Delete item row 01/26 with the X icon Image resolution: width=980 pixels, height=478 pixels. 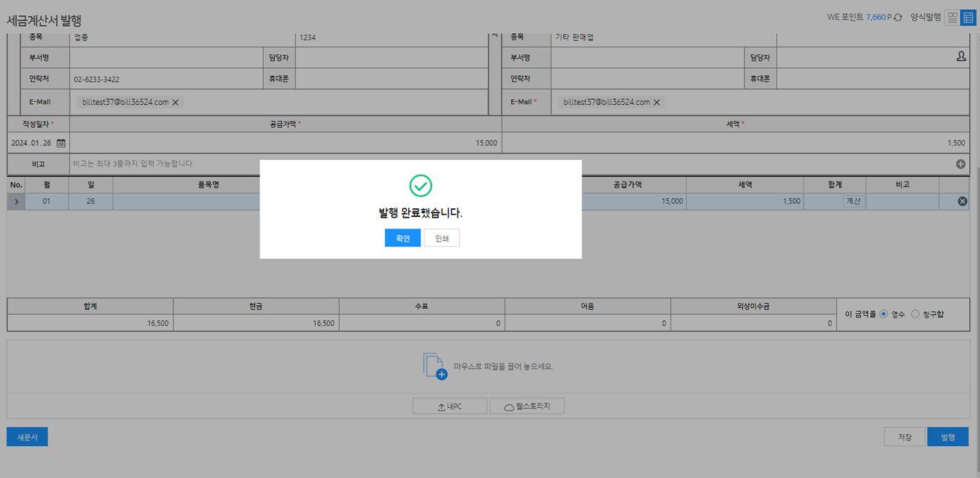(x=962, y=201)
